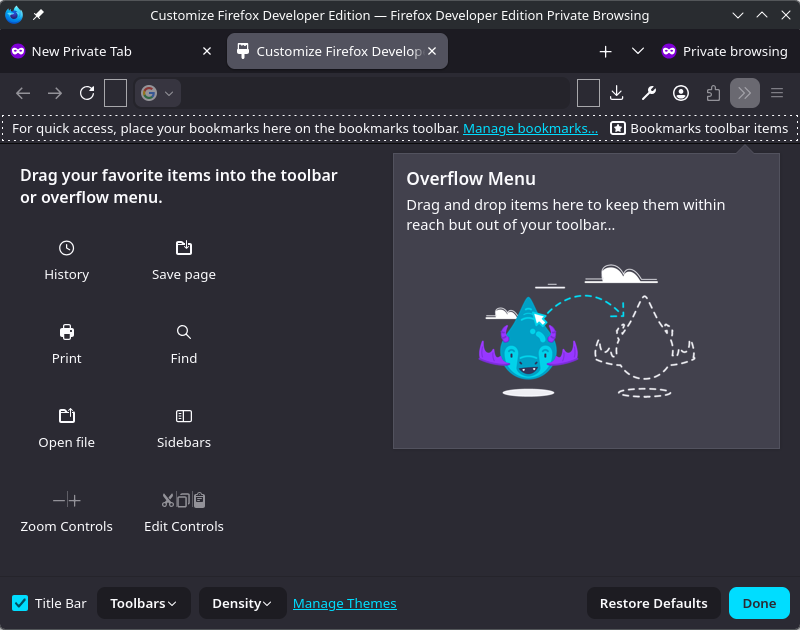Click the Extensions puzzle piece icon

coord(713,93)
